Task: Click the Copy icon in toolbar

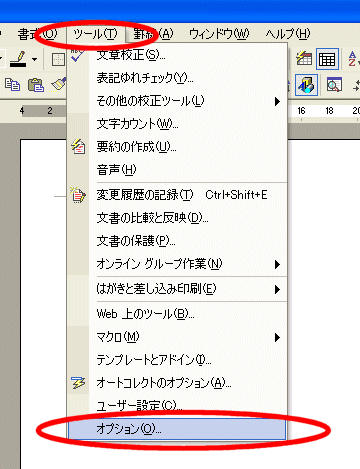Action: (x=13, y=85)
